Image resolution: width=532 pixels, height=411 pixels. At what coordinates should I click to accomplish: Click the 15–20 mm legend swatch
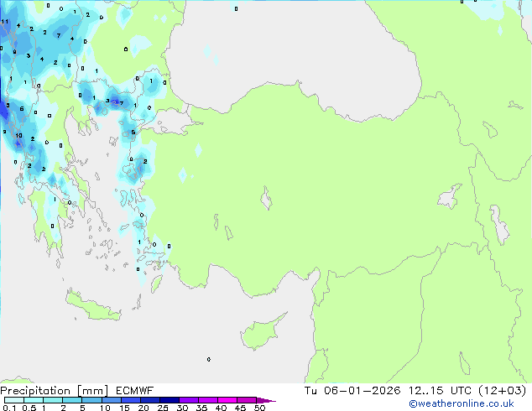tap(131, 400)
